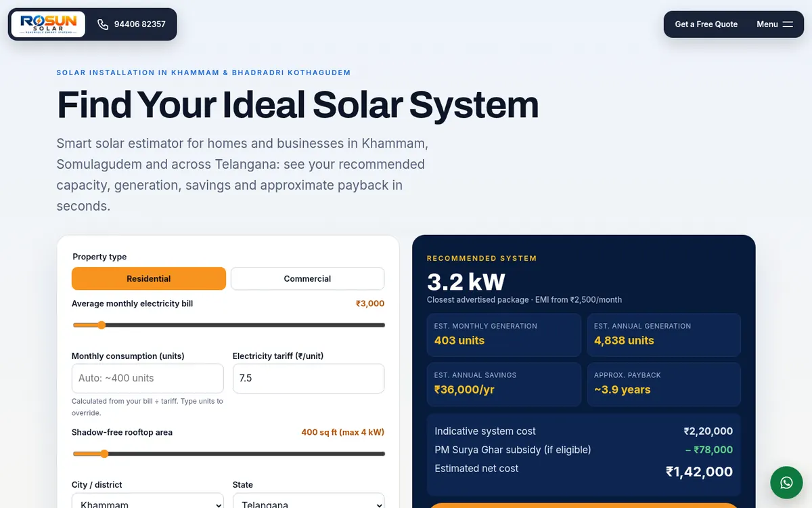Click the Solar Installation in Khammam tagline

point(204,72)
